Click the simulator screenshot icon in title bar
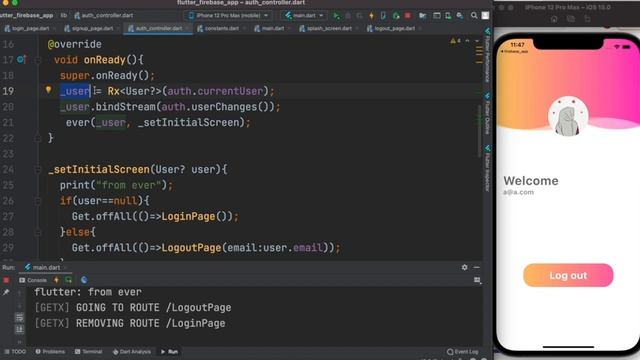This screenshot has width=640, height=360. [571, 19]
